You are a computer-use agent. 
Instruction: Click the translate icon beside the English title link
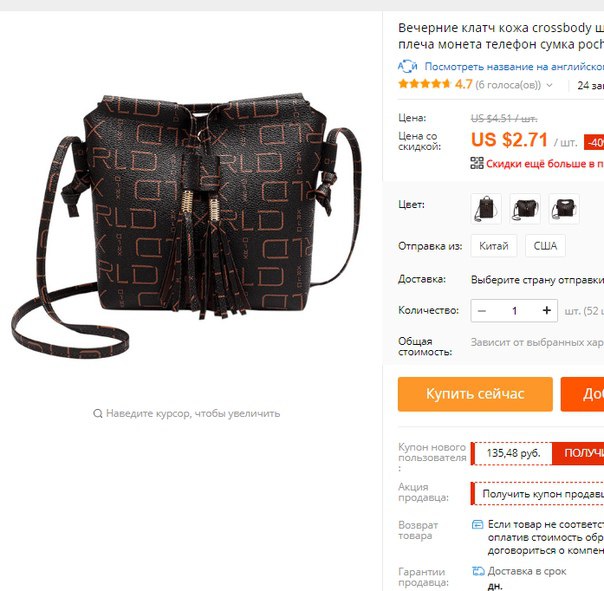click(x=407, y=66)
